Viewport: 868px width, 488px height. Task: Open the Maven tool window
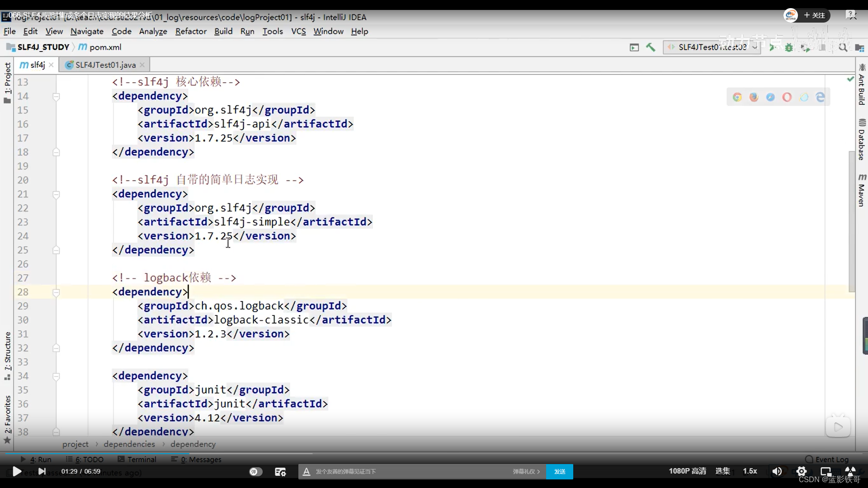click(x=862, y=190)
